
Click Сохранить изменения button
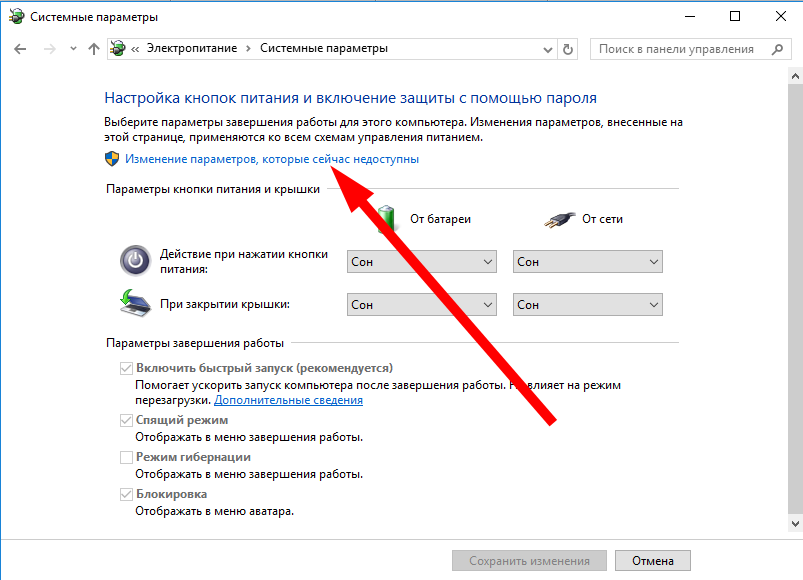point(530,561)
